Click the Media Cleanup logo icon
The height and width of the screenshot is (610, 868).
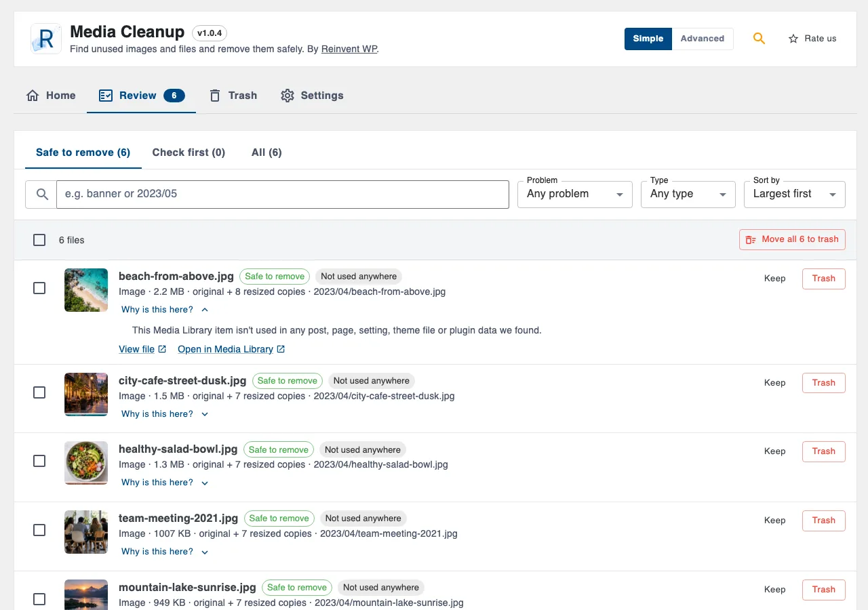(x=46, y=39)
